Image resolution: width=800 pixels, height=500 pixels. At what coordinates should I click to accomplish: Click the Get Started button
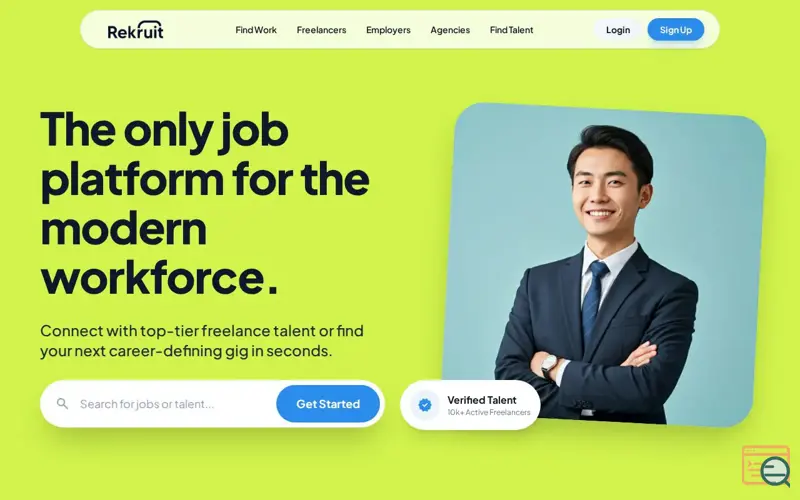(x=328, y=404)
